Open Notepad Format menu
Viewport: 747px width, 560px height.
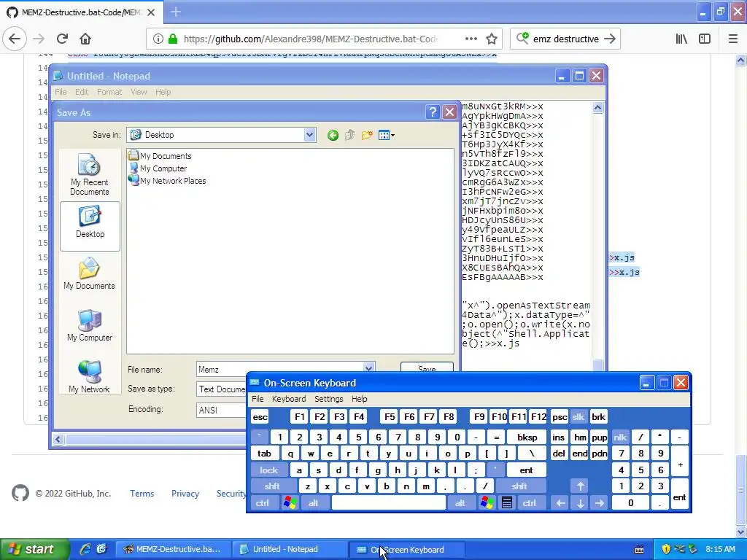[109, 92]
